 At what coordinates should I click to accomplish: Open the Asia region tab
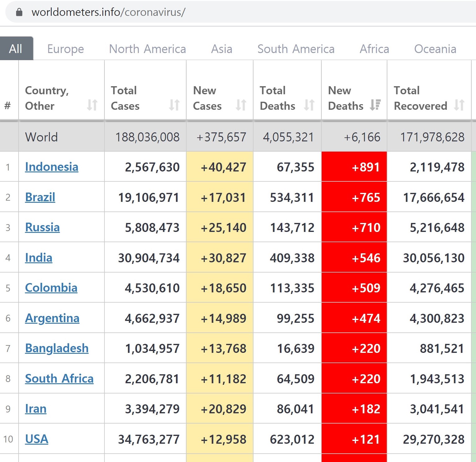pyautogui.click(x=222, y=49)
